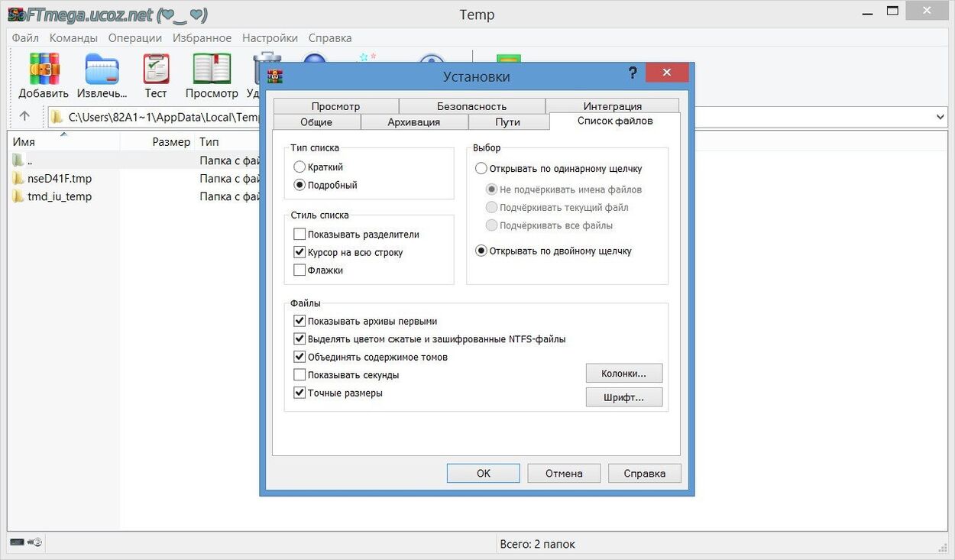Open the Безопасность tab

pos(471,106)
